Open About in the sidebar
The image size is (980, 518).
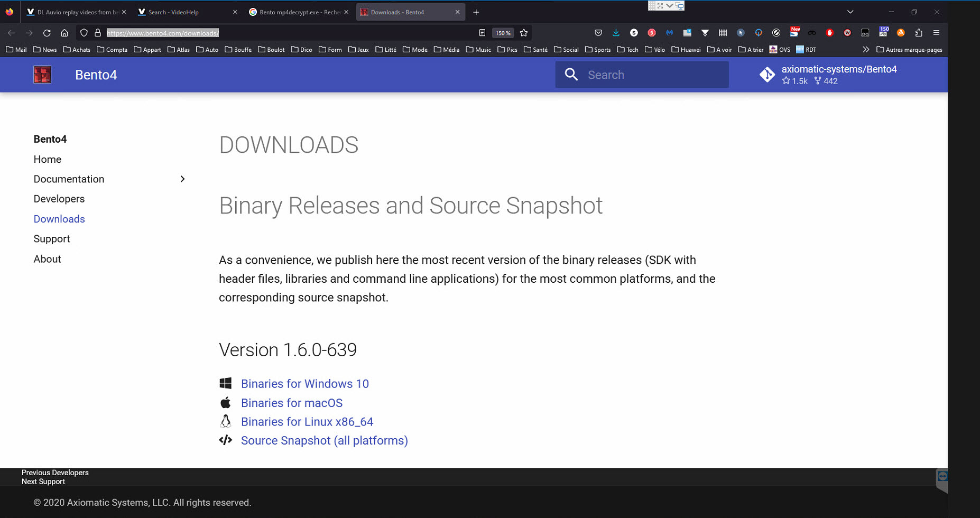click(x=48, y=259)
